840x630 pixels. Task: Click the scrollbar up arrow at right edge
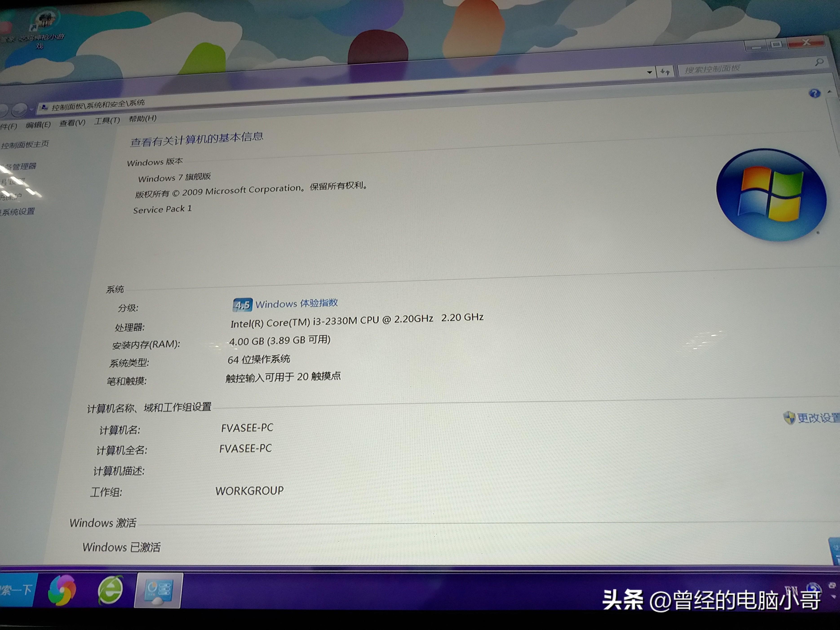coord(829,91)
